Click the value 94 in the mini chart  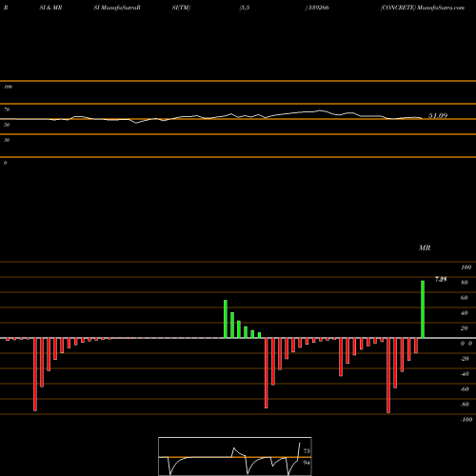click(x=307, y=463)
